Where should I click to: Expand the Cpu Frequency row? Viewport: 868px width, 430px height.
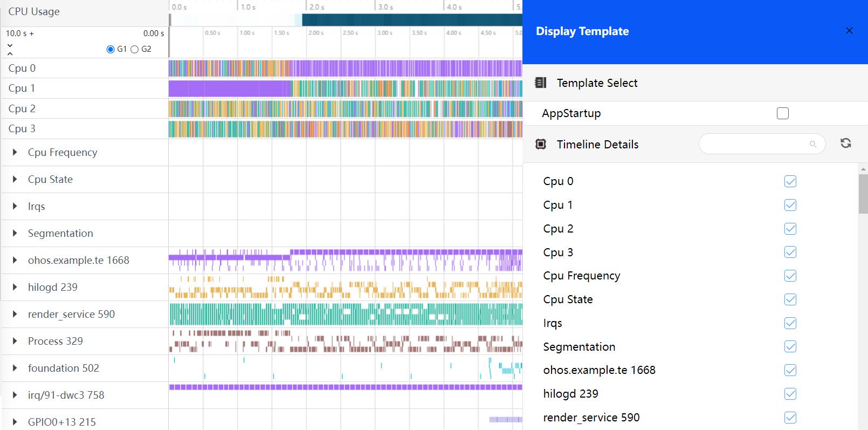click(15, 153)
